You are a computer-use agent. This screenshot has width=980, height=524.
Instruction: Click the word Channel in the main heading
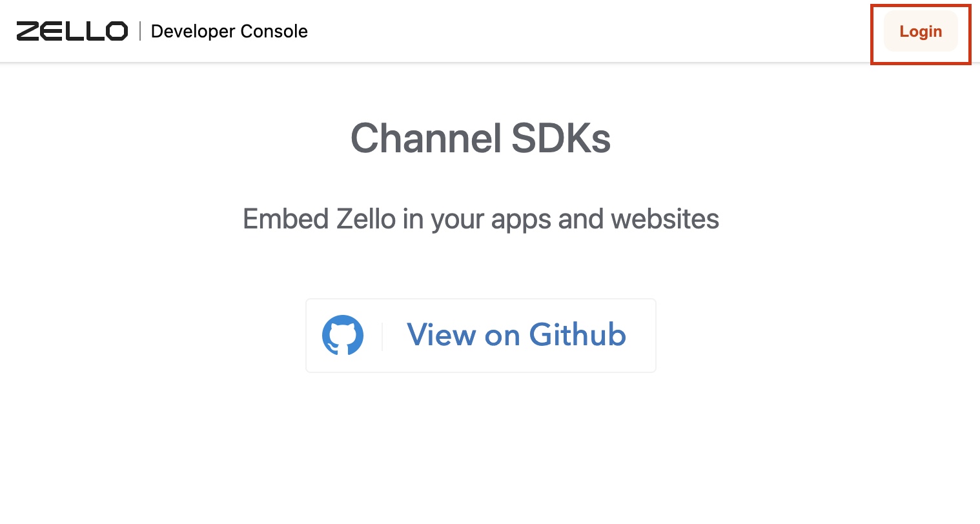point(426,138)
